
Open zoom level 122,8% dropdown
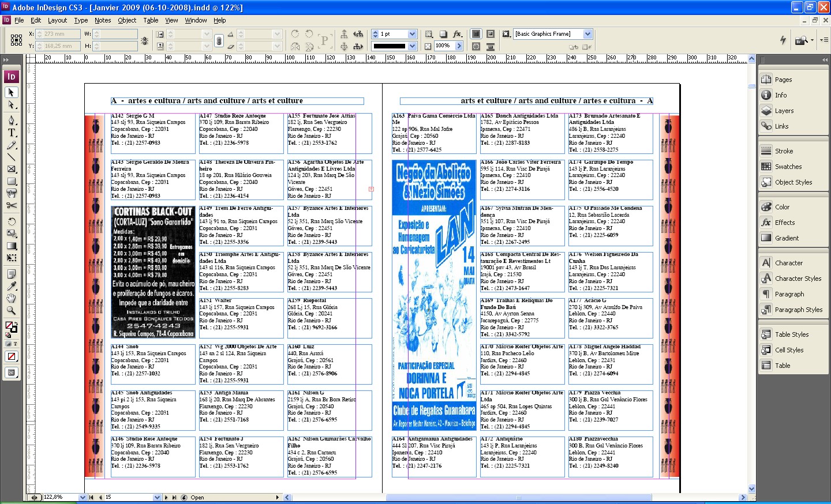(x=82, y=497)
